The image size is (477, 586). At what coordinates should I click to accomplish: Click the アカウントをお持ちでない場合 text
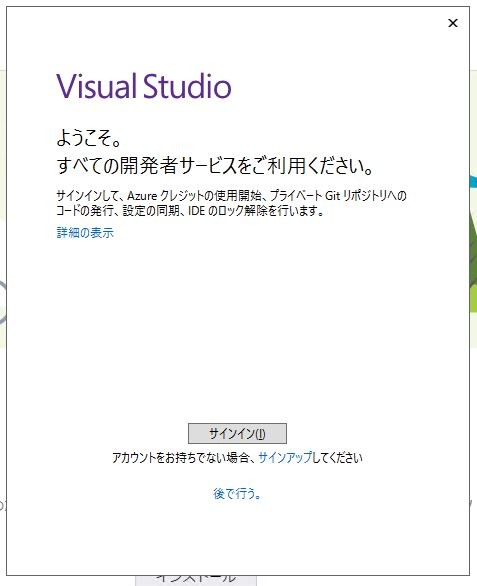[x=181, y=457]
